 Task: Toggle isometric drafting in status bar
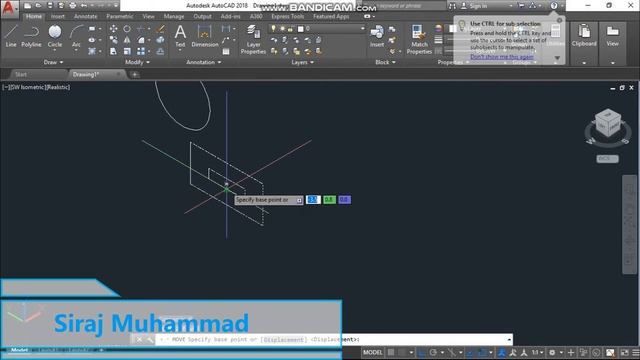coord(451,352)
